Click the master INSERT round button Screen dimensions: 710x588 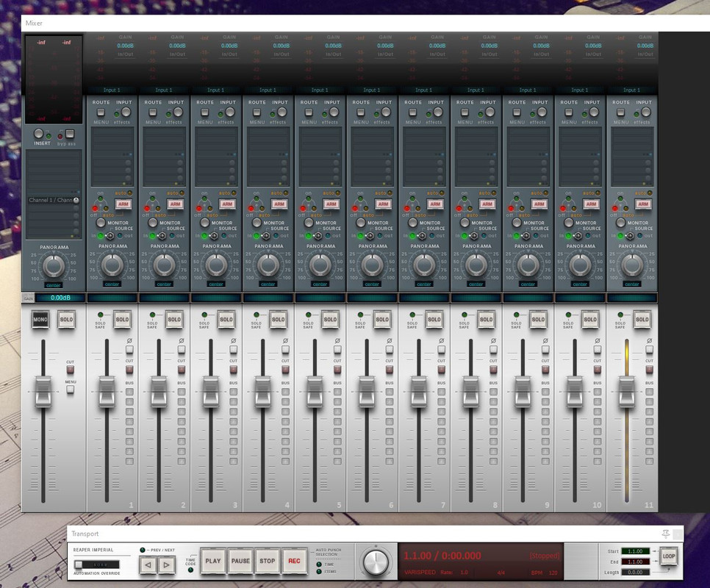tap(38, 134)
